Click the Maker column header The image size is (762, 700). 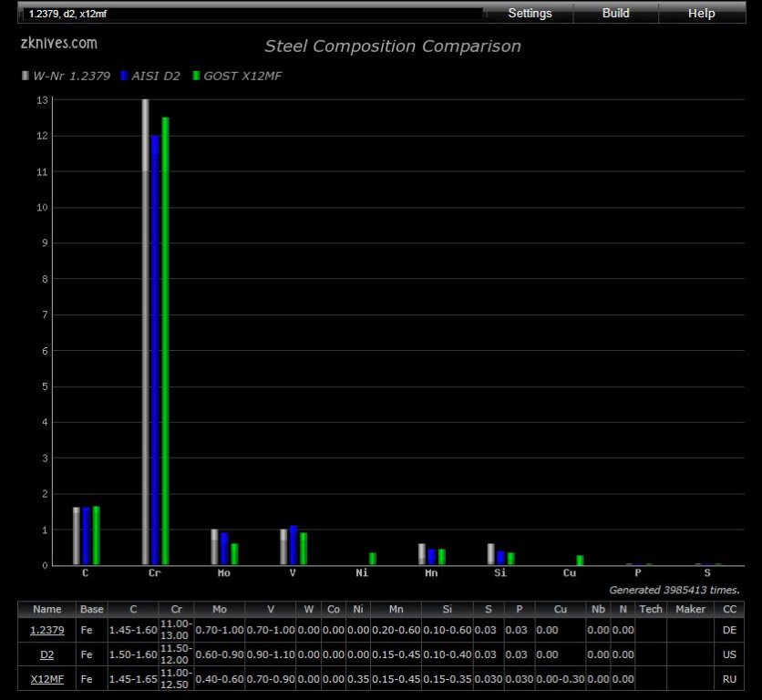pyautogui.click(x=690, y=609)
